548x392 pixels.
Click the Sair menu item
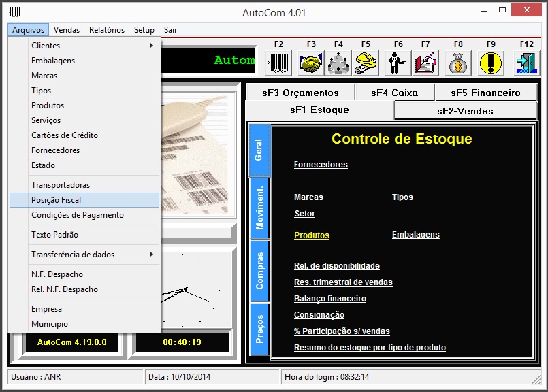171,30
